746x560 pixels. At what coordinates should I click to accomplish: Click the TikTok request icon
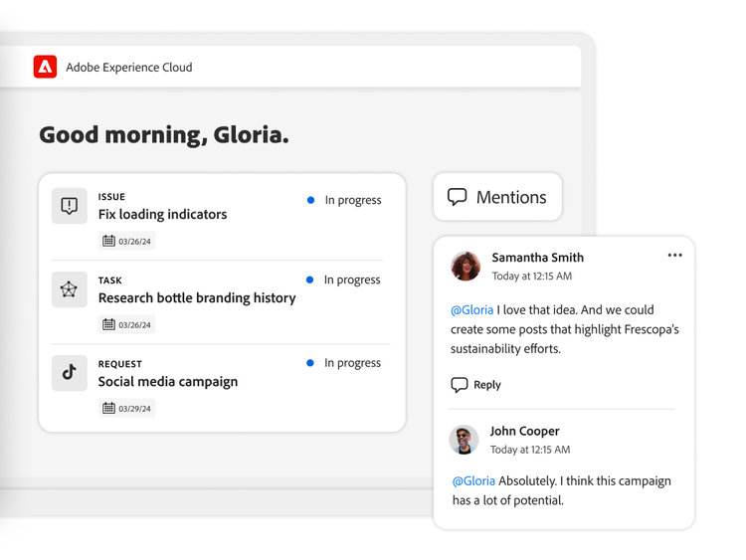(70, 373)
